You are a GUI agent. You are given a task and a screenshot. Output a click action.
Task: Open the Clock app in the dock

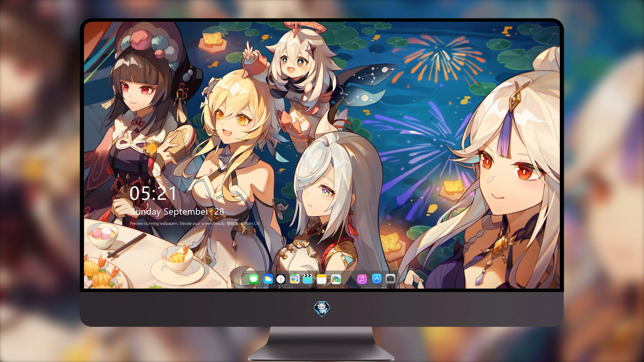click(x=281, y=279)
